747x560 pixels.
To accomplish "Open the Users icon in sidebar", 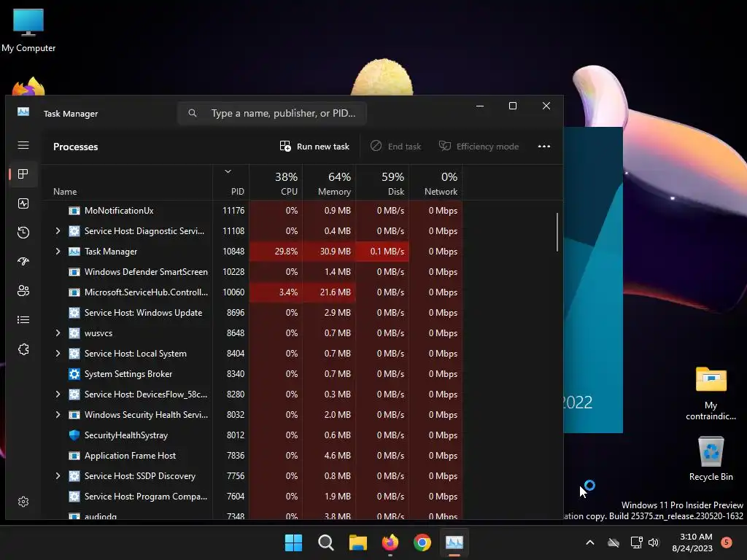I will pos(23,290).
